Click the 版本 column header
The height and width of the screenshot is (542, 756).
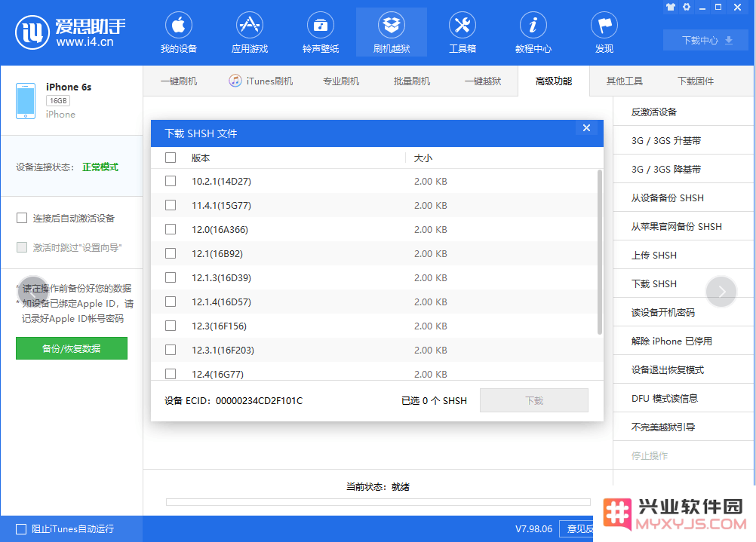[201, 158]
